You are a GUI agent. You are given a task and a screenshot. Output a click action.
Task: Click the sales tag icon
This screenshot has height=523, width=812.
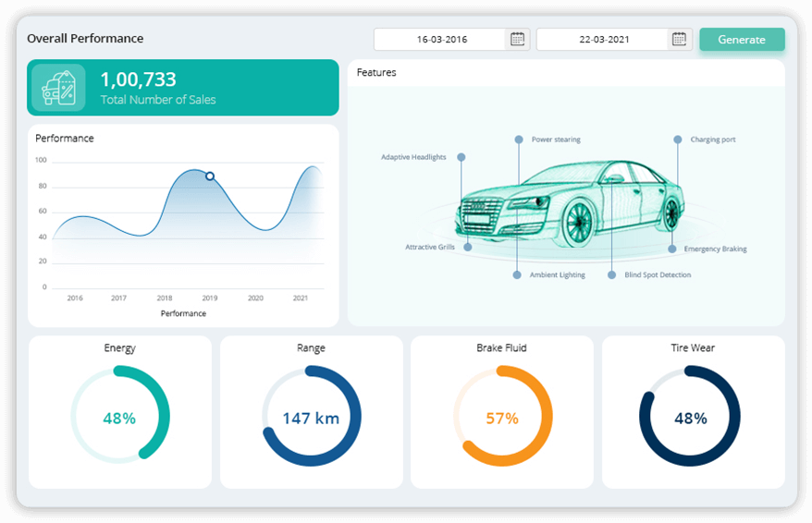click(58, 88)
